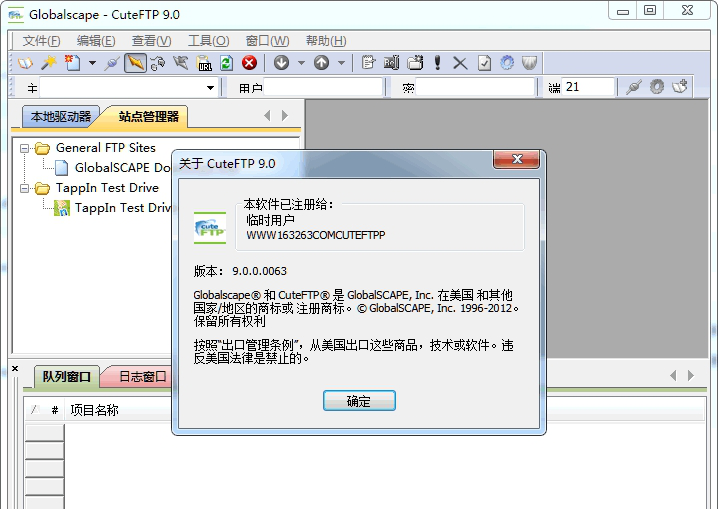Click the Quick Connect settings gear icon
The image size is (718, 529).
pos(657,87)
